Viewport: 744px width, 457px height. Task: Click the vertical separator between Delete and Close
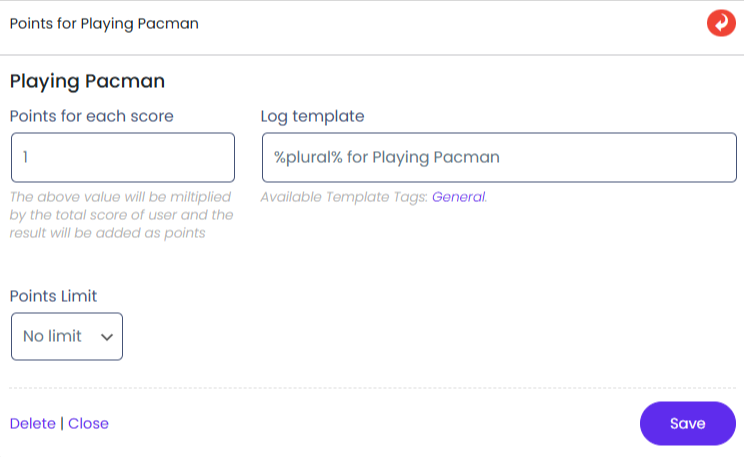pos(62,423)
